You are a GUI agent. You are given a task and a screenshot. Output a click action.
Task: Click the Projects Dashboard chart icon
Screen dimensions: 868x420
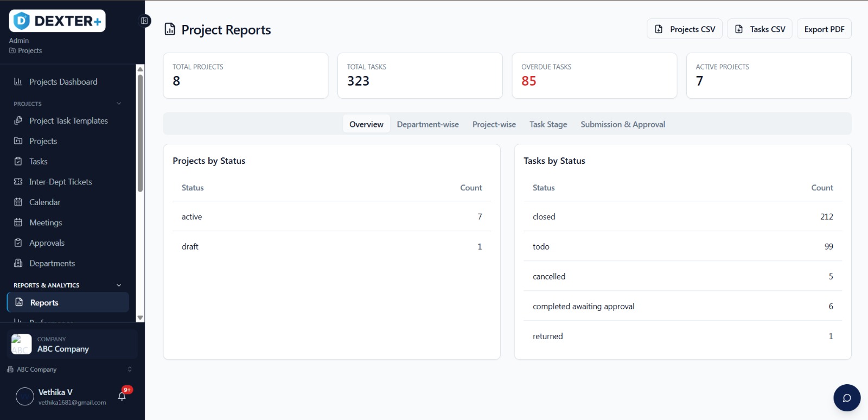(x=18, y=81)
